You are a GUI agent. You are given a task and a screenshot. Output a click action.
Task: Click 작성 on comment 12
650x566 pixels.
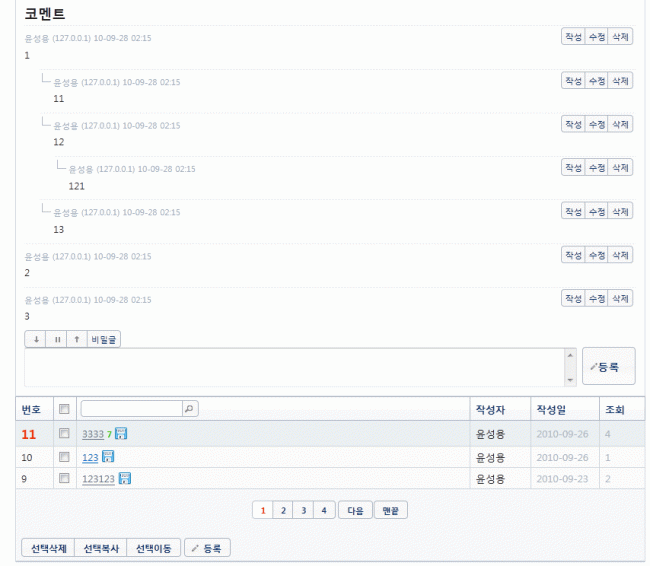tap(573, 124)
